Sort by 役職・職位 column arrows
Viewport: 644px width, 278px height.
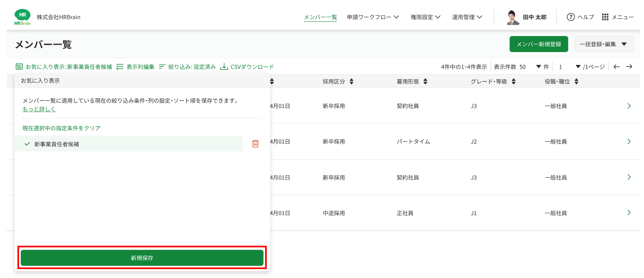point(576,82)
